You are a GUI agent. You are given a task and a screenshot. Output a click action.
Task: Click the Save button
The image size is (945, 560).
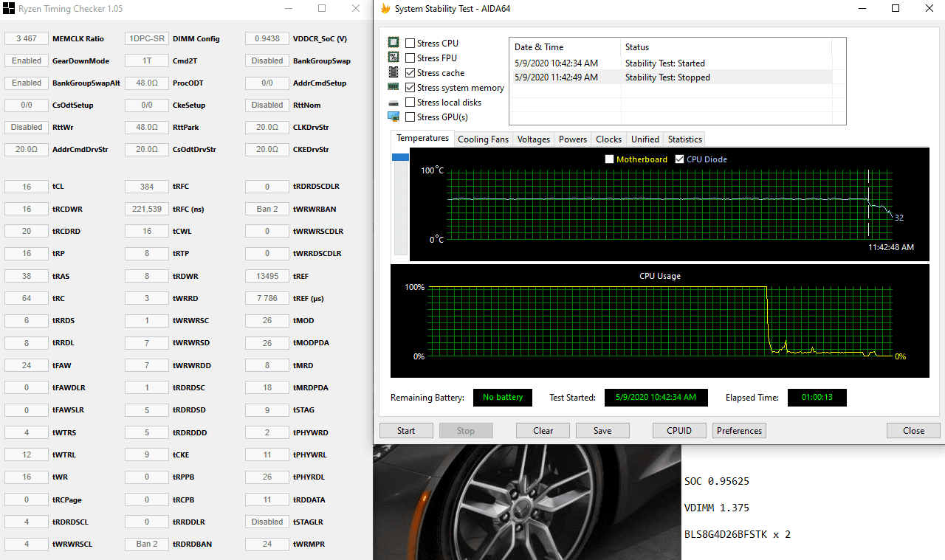pos(602,431)
